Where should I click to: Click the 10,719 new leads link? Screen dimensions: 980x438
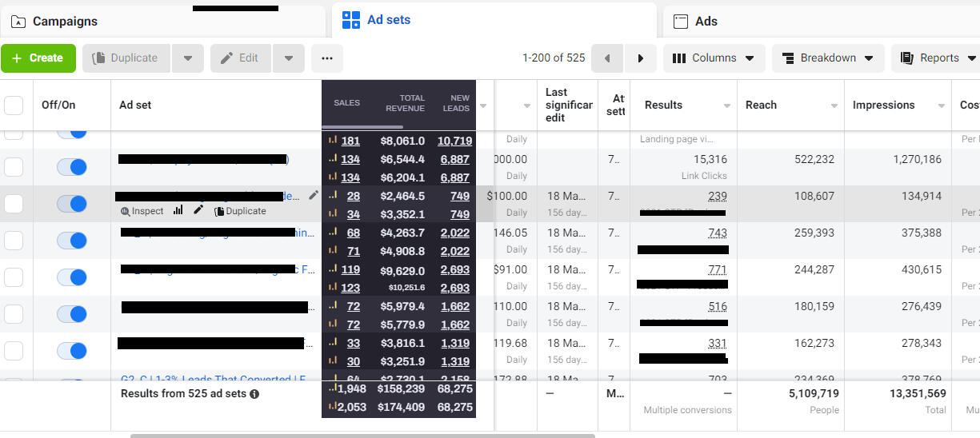click(x=454, y=141)
